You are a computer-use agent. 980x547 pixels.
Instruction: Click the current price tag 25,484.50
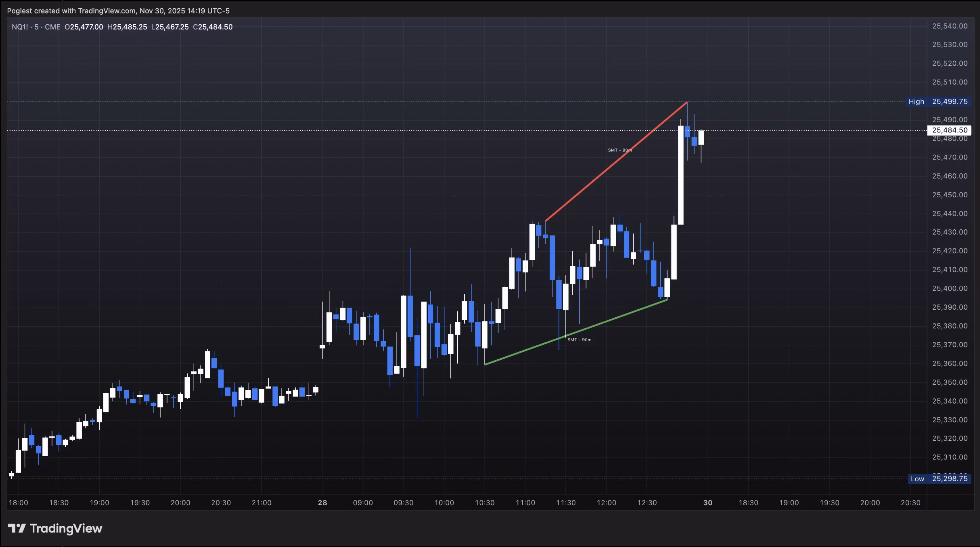pyautogui.click(x=949, y=130)
